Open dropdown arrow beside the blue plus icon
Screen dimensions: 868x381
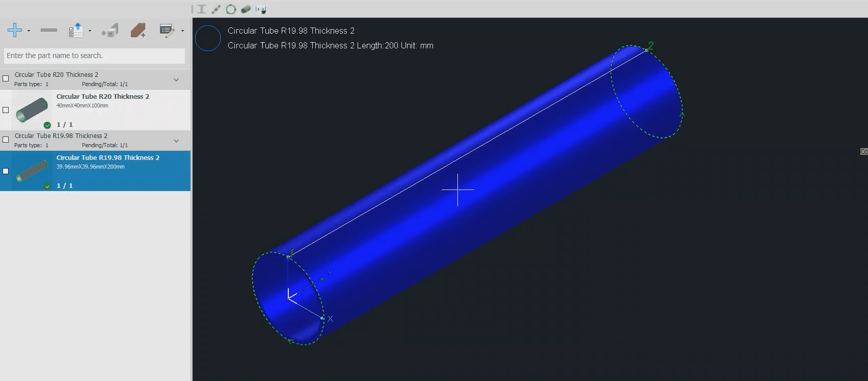pos(29,31)
